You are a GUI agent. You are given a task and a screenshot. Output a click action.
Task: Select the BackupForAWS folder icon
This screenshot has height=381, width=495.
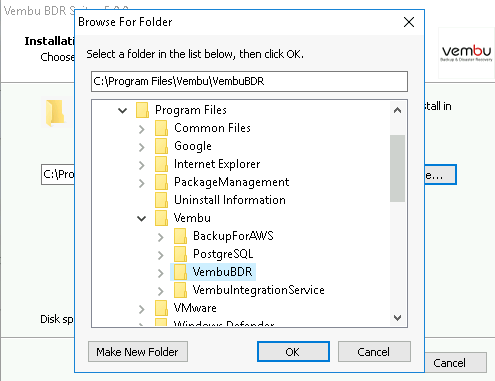click(x=180, y=236)
